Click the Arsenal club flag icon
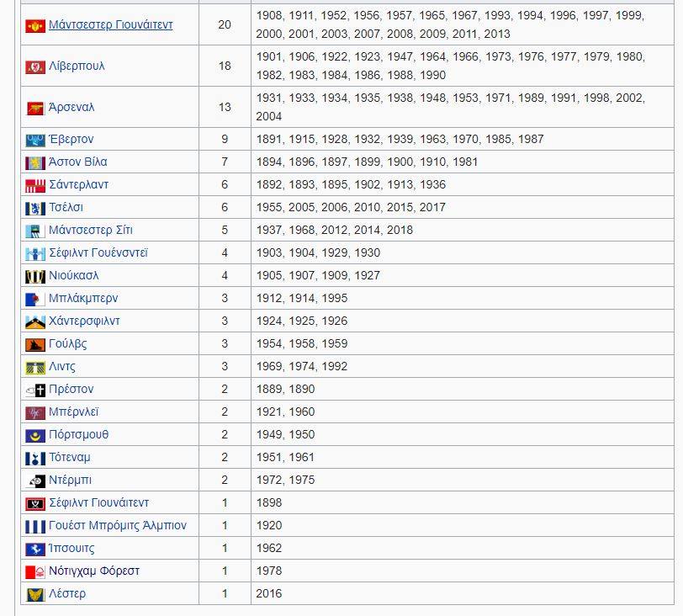Viewport: 683px width, 616px height. pos(35,109)
